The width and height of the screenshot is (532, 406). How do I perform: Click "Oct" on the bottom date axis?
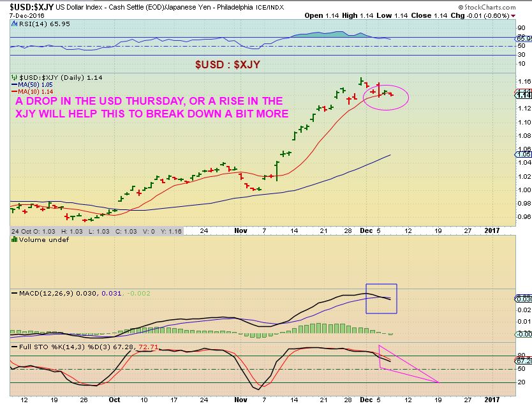pos(114,400)
